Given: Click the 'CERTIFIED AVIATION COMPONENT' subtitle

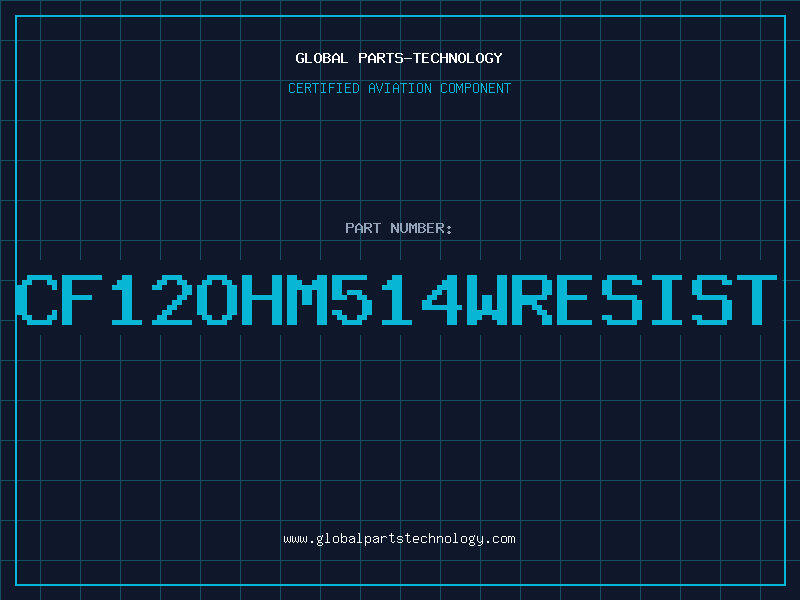Looking at the screenshot, I should tap(399, 88).
